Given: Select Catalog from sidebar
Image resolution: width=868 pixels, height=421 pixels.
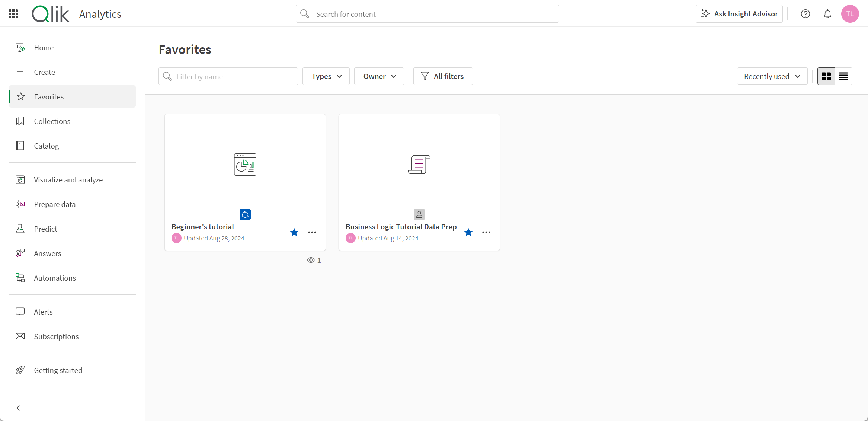Looking at the screenshot, I should point(47,146).
